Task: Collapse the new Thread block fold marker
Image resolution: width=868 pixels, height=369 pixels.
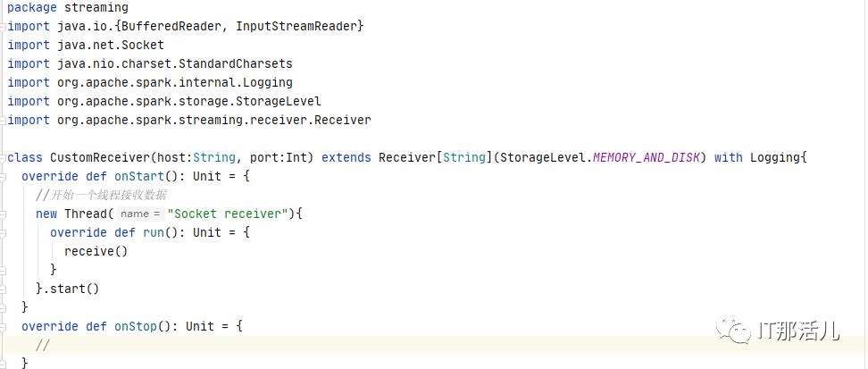Action: tap(3, 214)
